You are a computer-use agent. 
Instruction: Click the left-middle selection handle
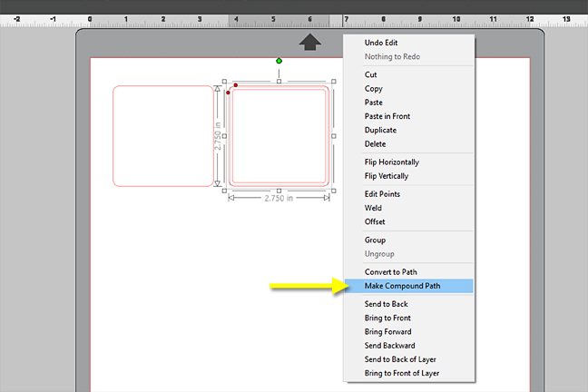pos(224,136)
